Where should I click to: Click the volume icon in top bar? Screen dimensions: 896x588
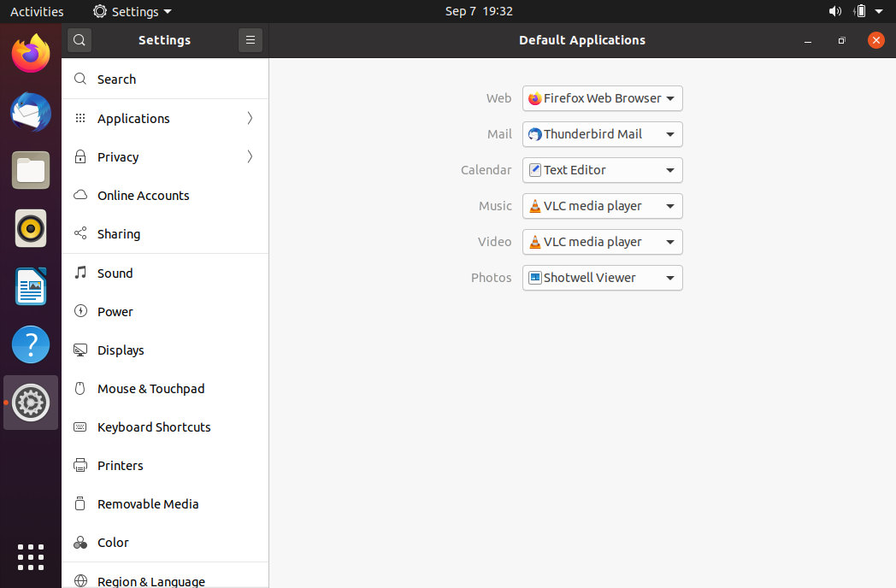834,11
